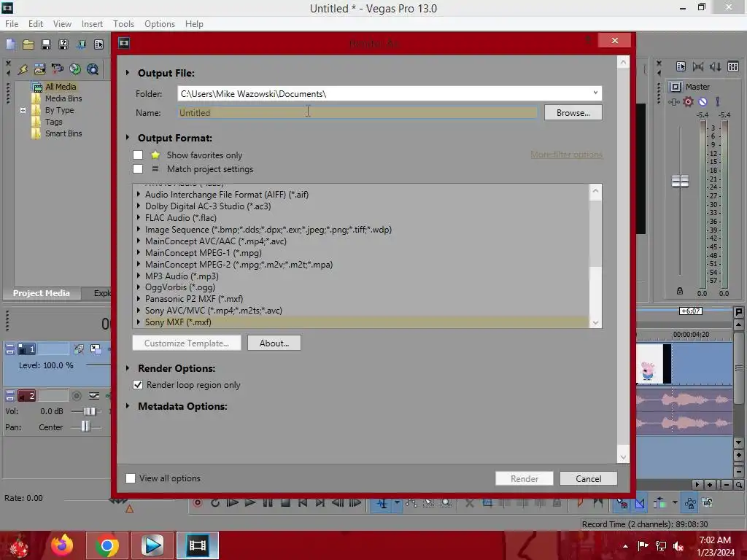Click the More filter options link
This screenshot has height=560, width=747.
[x=566, y=155]
